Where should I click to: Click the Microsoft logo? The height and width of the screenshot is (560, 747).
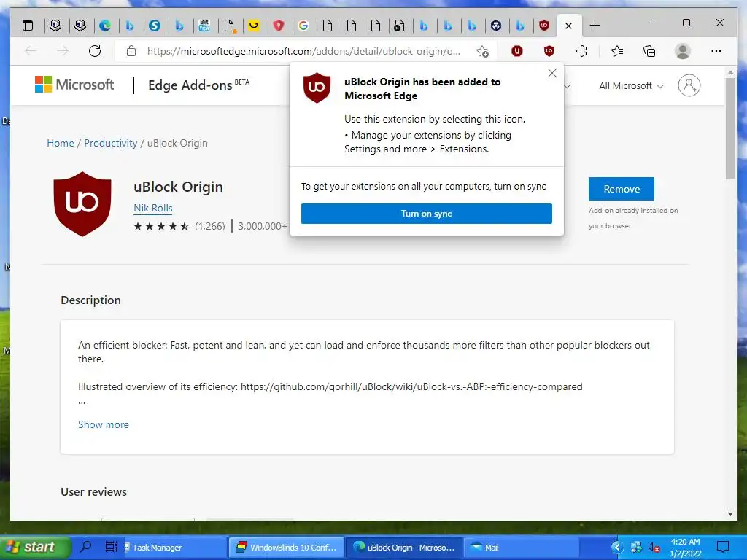coord(74,85)
